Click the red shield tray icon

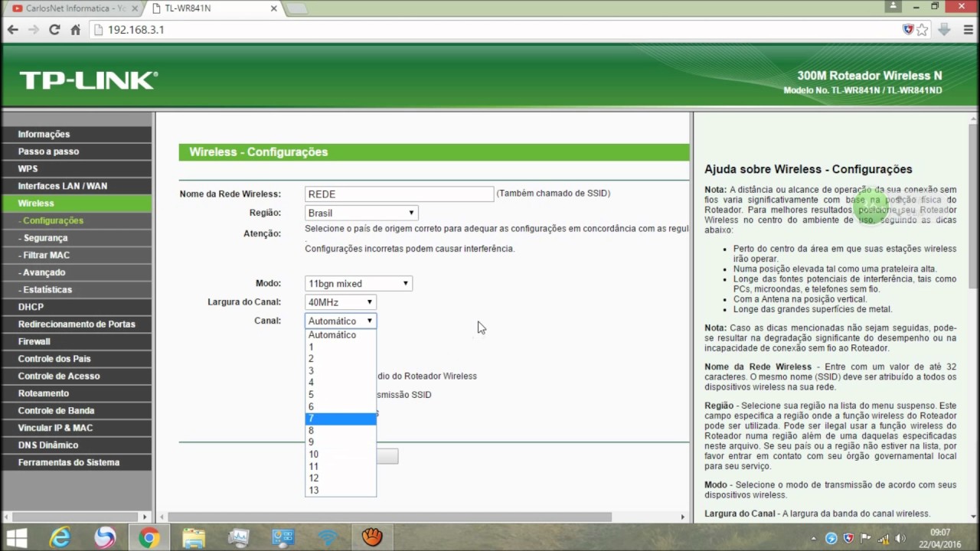(848, 539)
